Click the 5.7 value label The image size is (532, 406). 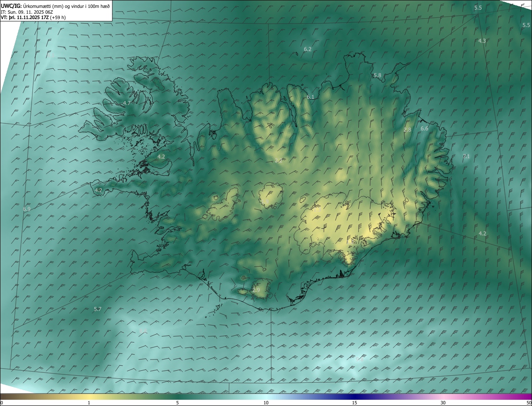click(x=98, y=309)
